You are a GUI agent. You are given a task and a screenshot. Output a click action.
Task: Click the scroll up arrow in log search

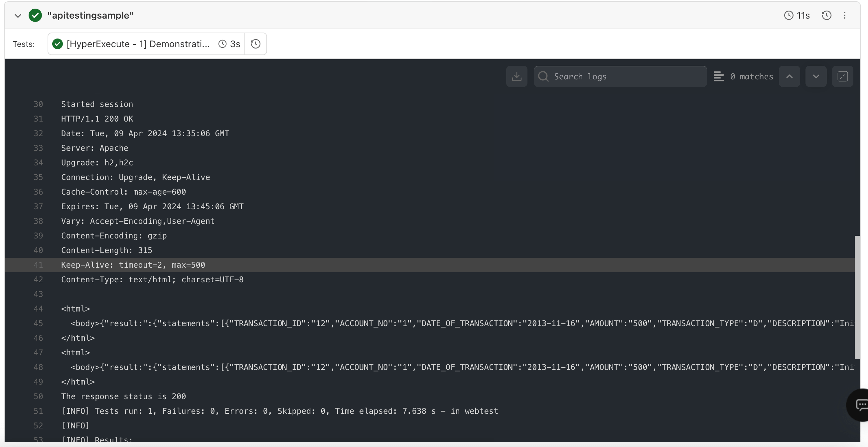(790, 76)
